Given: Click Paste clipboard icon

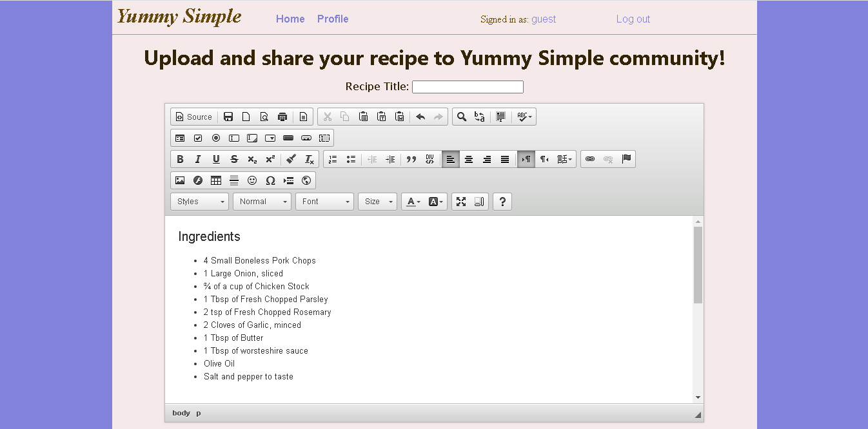Looking at the screenshot, I should [x=364, y=117].
